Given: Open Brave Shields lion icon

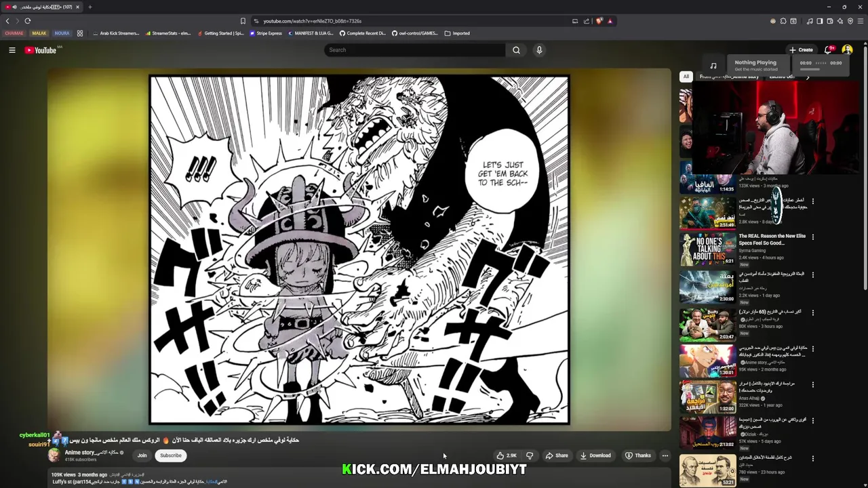Looking at the screenshot, I should tap(599, 21).
